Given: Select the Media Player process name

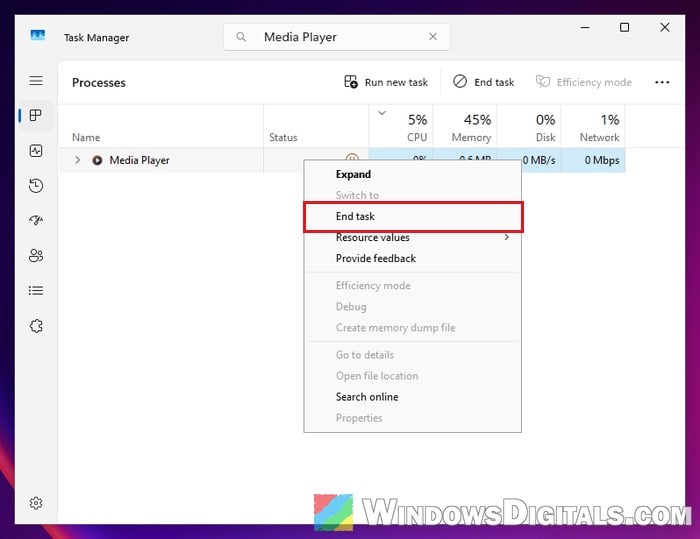Looking at the screenshot, I should (139, 160).
